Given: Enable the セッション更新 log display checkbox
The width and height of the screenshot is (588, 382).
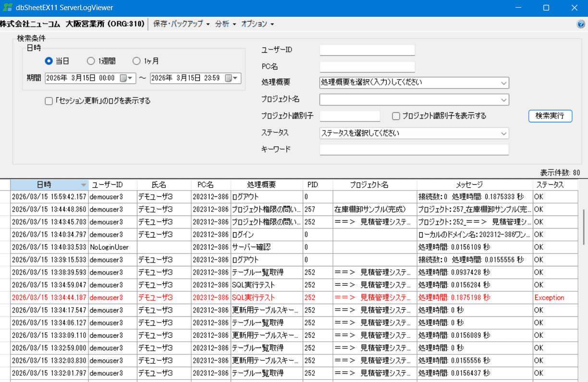Looking at the screenshot, I should [49, 101].
